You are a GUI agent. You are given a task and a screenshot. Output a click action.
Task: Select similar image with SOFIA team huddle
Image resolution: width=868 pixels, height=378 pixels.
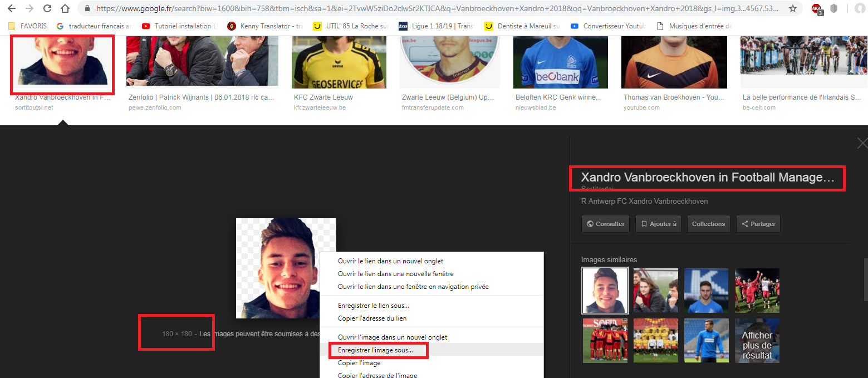(x=605, y=341)
